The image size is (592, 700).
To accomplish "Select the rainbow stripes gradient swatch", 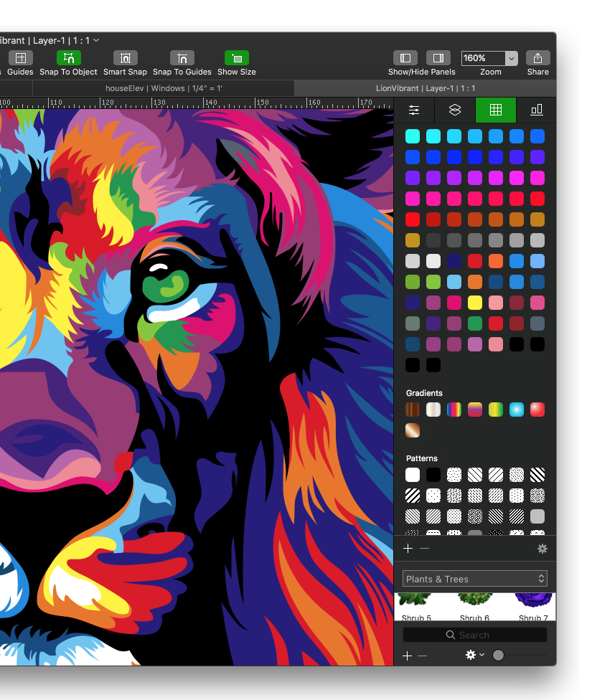I will point(454,410).
